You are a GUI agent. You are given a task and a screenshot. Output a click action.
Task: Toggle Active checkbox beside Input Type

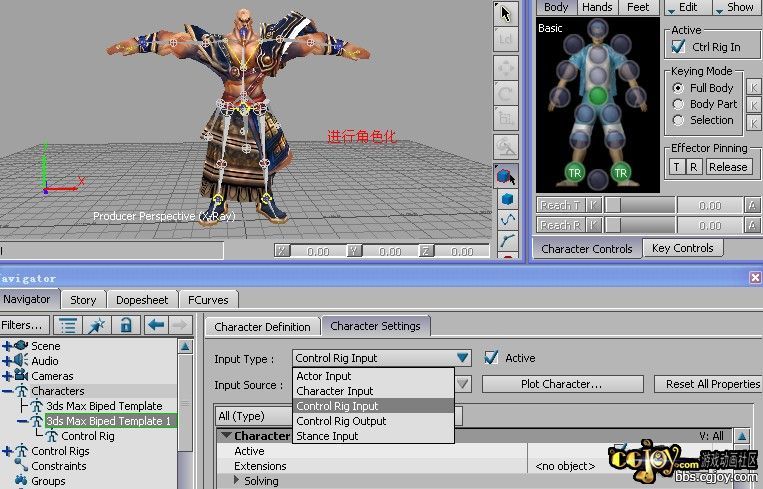pyautogui.click(x=491, y=358)
